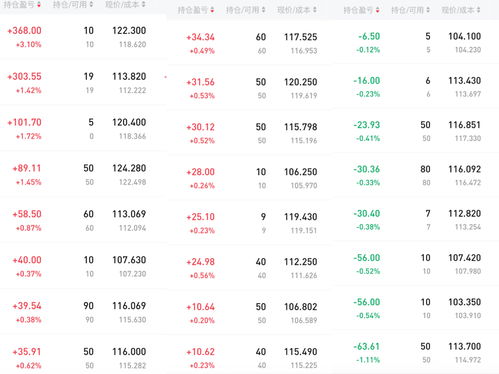Screen dimensions: 499x374
Task: Sort rightmost table by 持仓盈亏 arrow icon
Action: coord(377,10)
